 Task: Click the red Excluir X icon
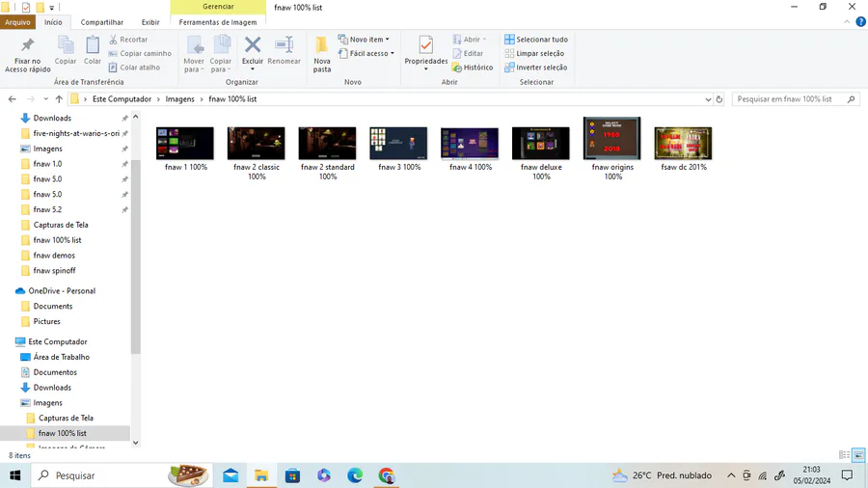[x=253, y=45]
